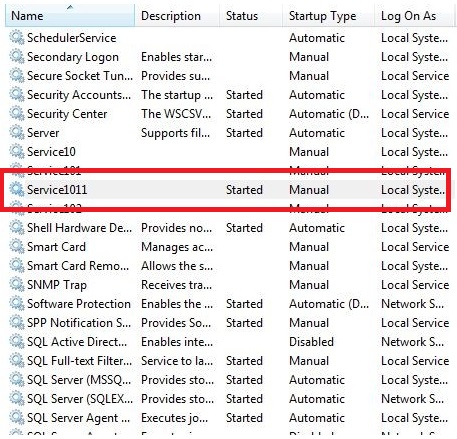Select the SPP Notification Service row

(228, 323)
